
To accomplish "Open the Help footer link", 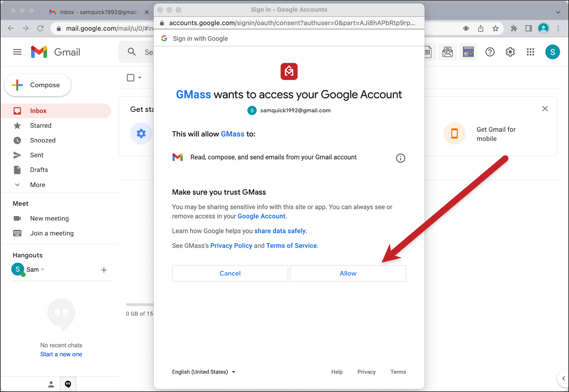I will (337, 372).
